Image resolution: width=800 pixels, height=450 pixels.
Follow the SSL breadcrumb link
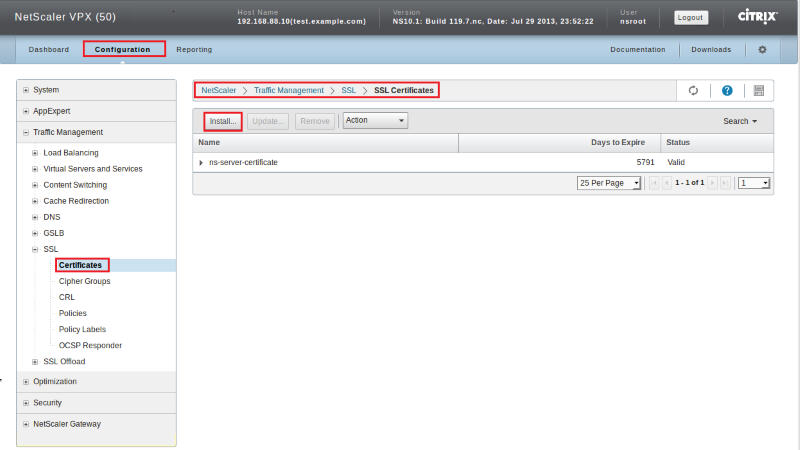349,90
